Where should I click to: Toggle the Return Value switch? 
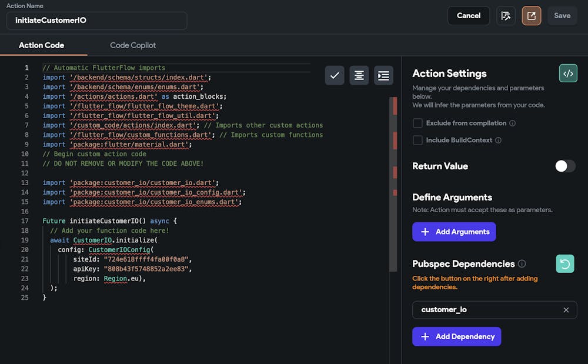pyautogui.click(x=565, y=166)
